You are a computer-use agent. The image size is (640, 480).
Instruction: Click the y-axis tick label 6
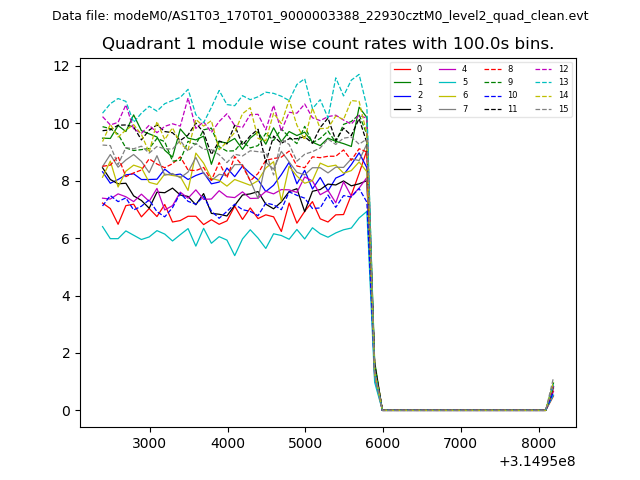[66, 238]
